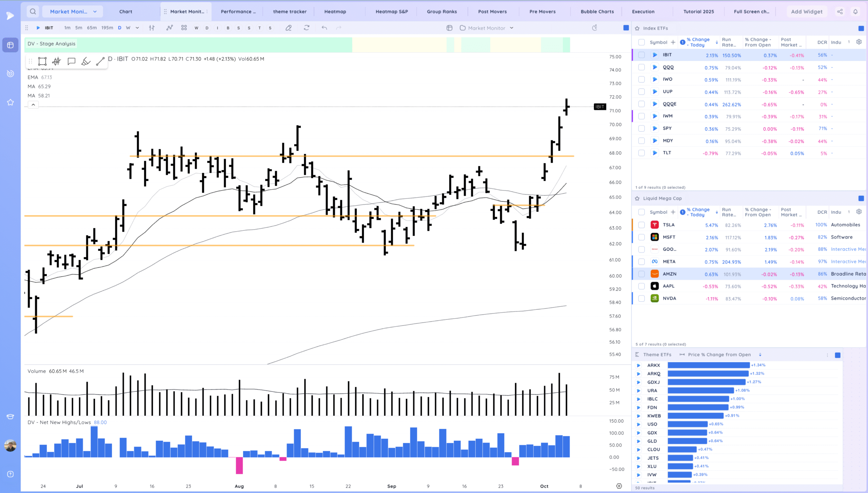
Task: Click the eraser icon in chart toolbar
Action: (x=289, y=28)
